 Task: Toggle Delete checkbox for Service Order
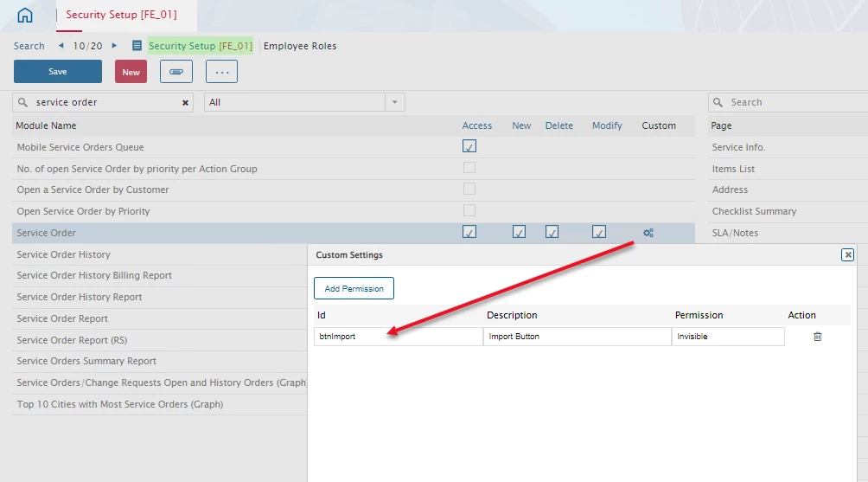pyautogui.click(x=552, y=232)
